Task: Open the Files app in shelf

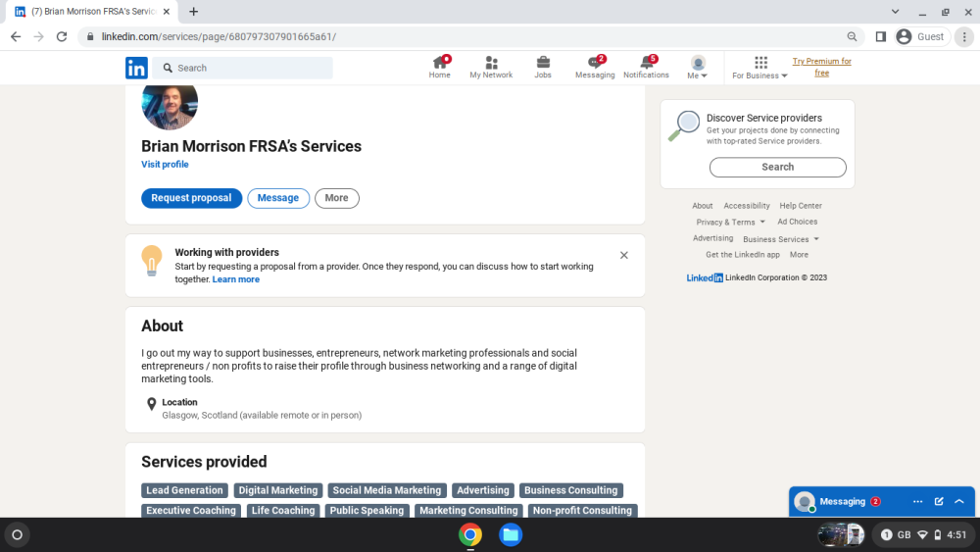Action: (x=511, y=534)
